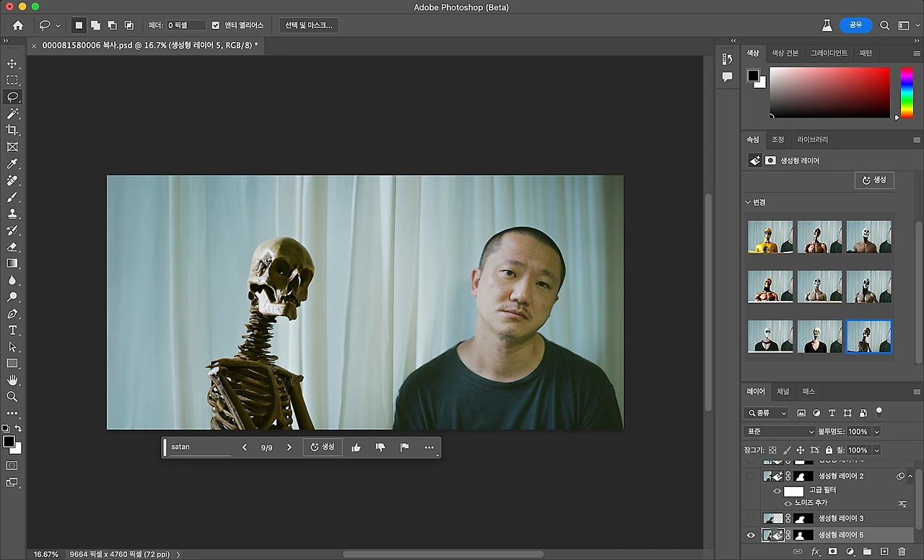Screen dimensions: 924x560
Task: Select the Rectangle shape tool
Action: (12, 364)
